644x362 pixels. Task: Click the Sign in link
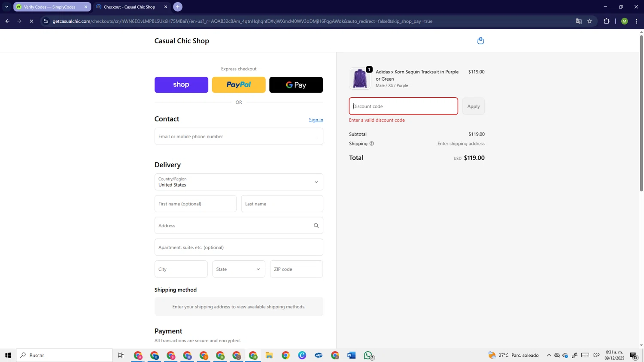coord(316,120)
